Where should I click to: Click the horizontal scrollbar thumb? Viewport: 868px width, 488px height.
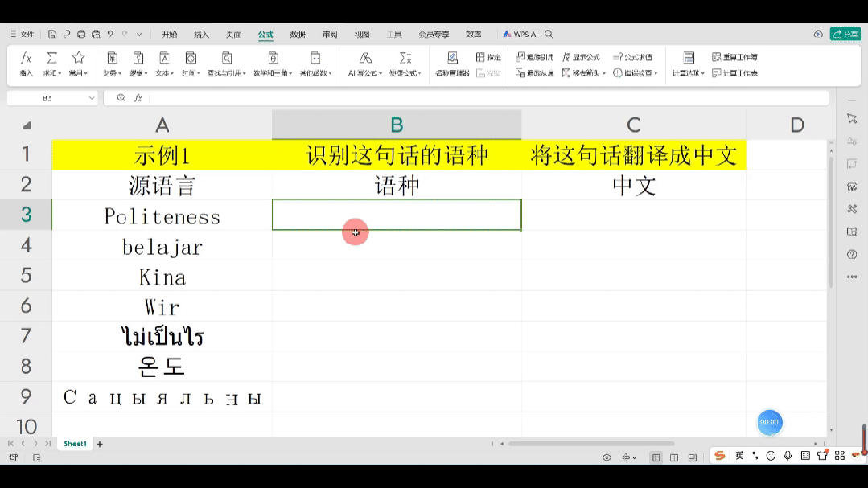591,444
